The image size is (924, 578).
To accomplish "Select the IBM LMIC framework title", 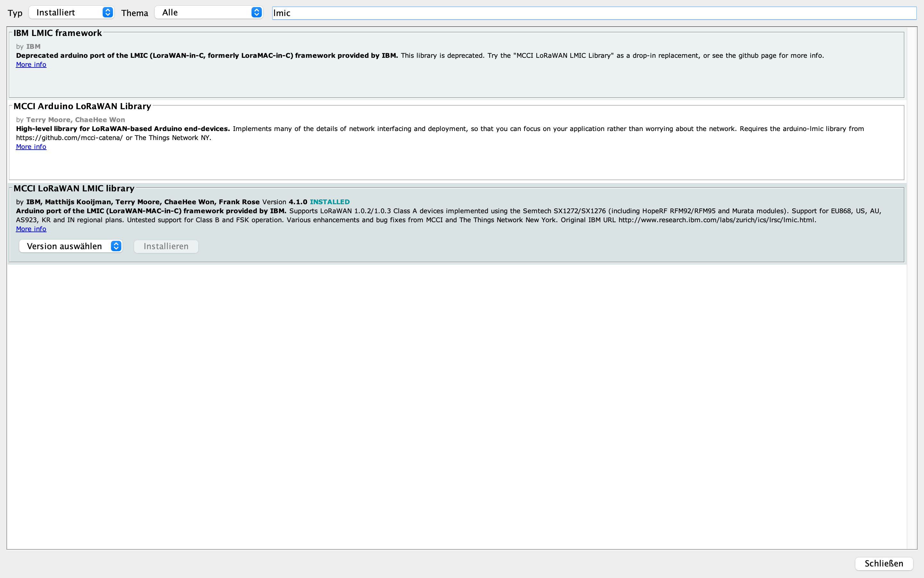I will 58,33.
